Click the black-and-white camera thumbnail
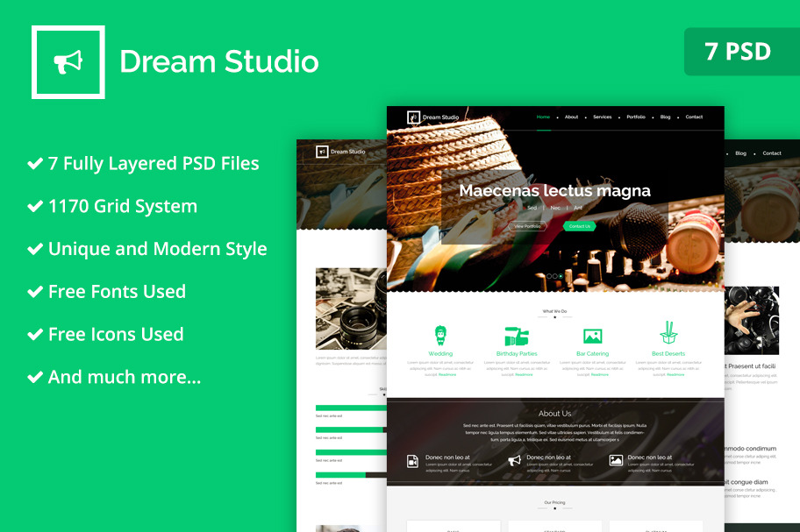Viewport: 800px width, 532px height. 350,309
